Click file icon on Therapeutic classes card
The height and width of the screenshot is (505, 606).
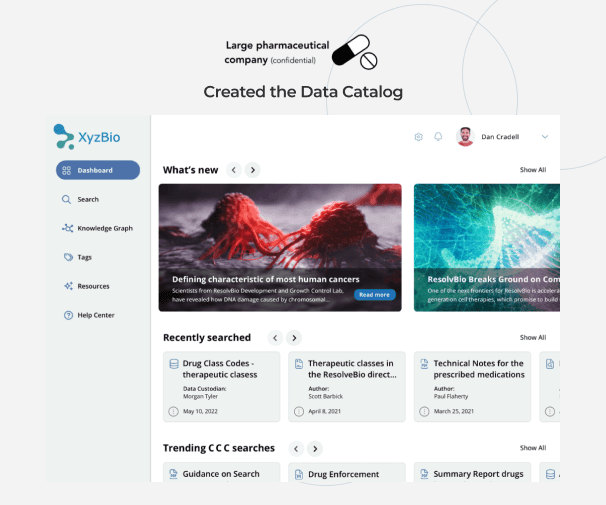(299, 364)
